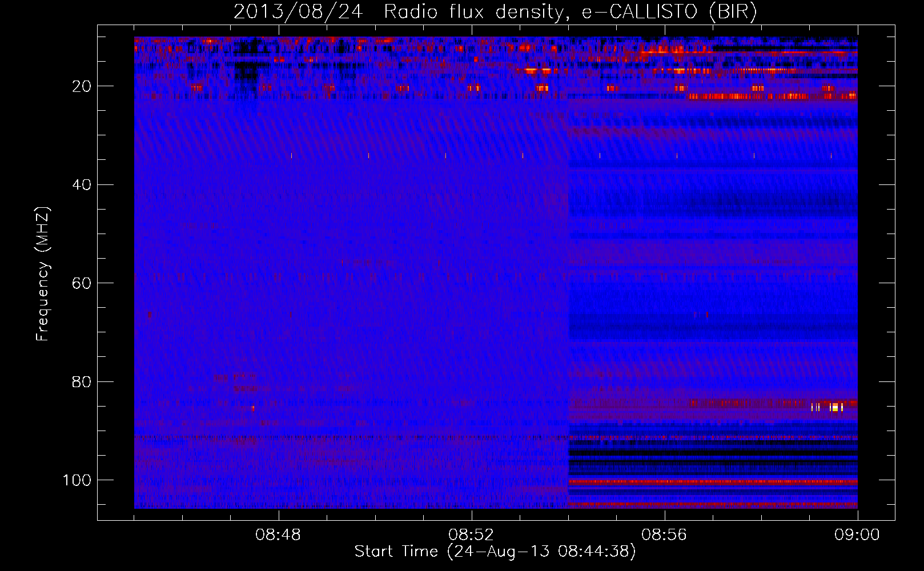The height and width of the screenshot is (571, 924).
Task: Click the 60 MHz frequency tick label
Action: [x=82, y=283]
